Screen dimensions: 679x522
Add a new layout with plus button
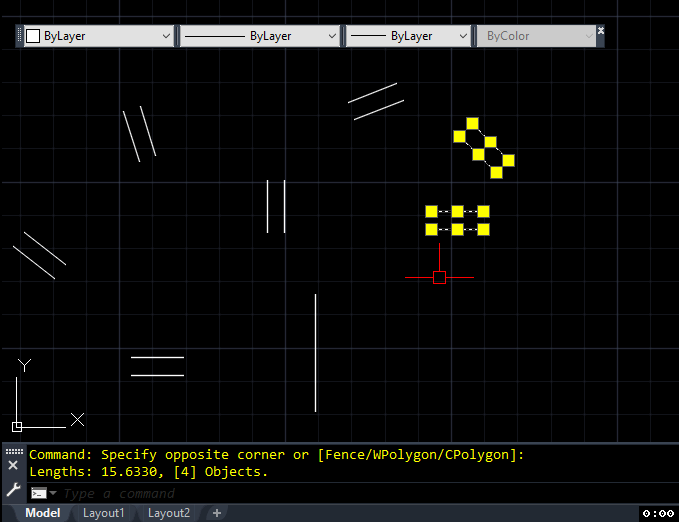217,513
